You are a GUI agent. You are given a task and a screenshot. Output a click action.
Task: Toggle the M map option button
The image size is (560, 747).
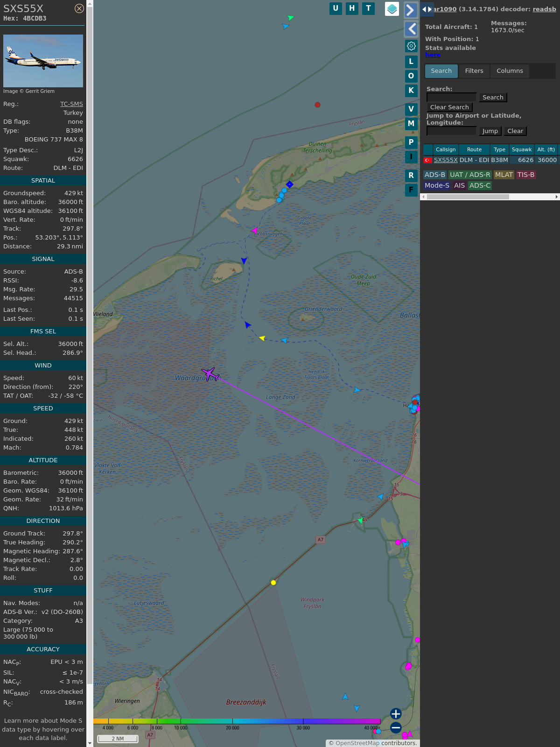411,124
